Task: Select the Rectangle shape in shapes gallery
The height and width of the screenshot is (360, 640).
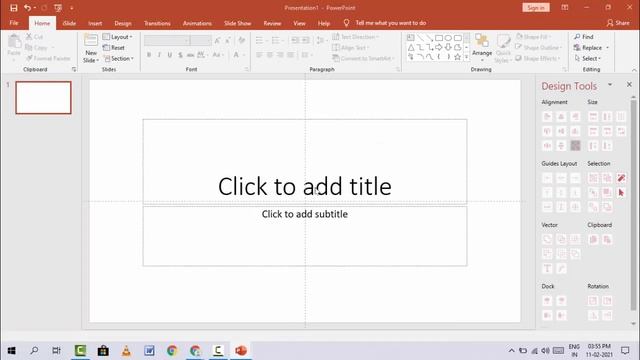Action: tap(439, 38)
